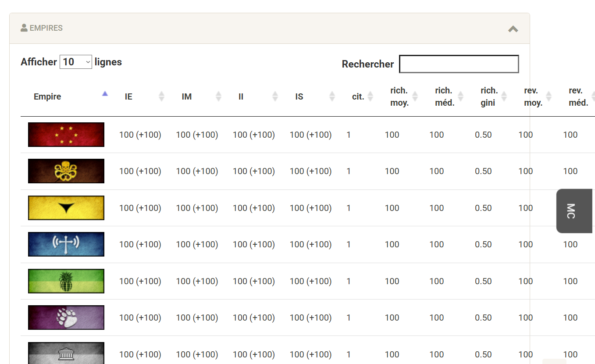
Task: Sort table by IE column
Action: (x=128, y=96)
